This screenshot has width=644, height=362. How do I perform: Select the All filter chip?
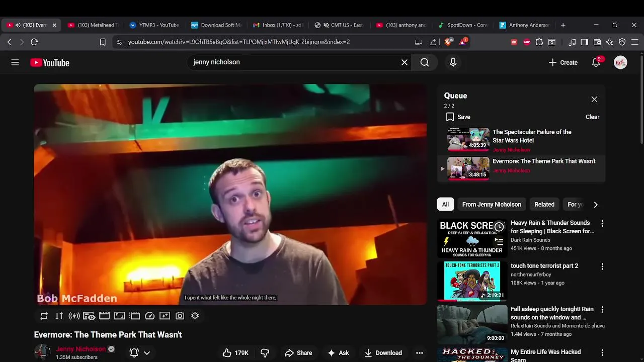[x=445, y=204]
